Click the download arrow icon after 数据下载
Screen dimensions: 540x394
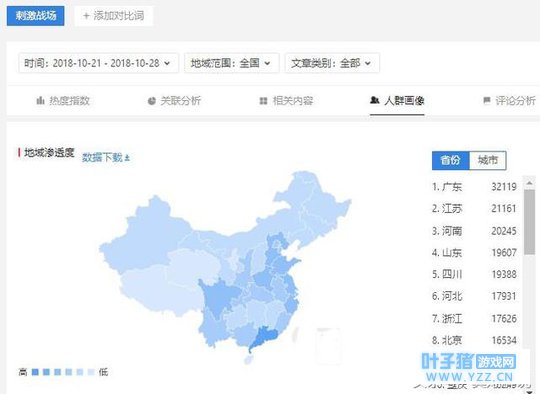pos(127,158)
